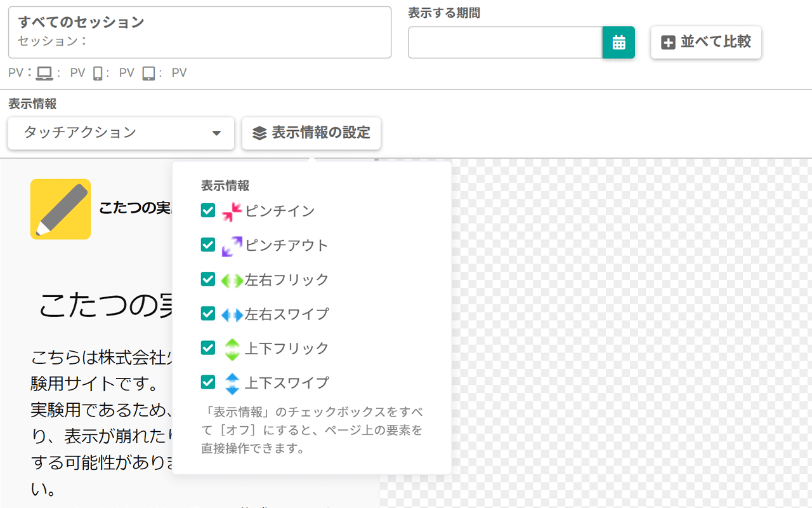Click the smartphone PV icon
Image resolution: width=812 pixels, height=508 pixels.
tap(98, 74)
